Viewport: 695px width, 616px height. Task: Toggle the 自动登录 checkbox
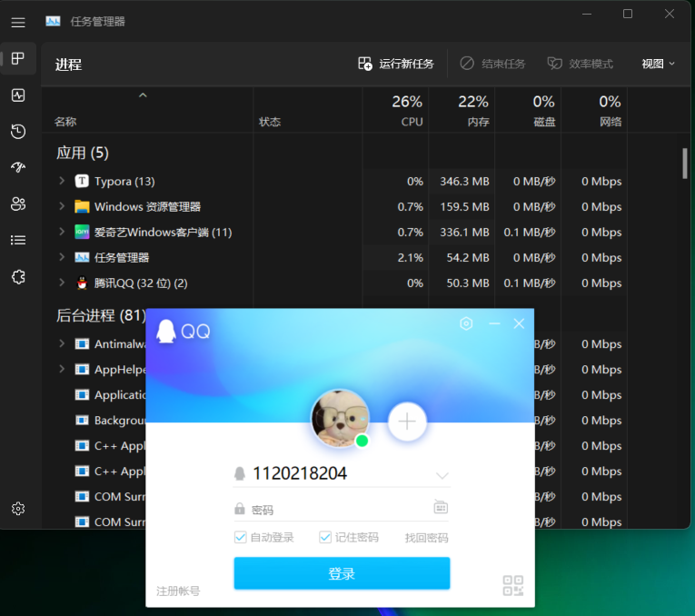(x=240, y=537)
